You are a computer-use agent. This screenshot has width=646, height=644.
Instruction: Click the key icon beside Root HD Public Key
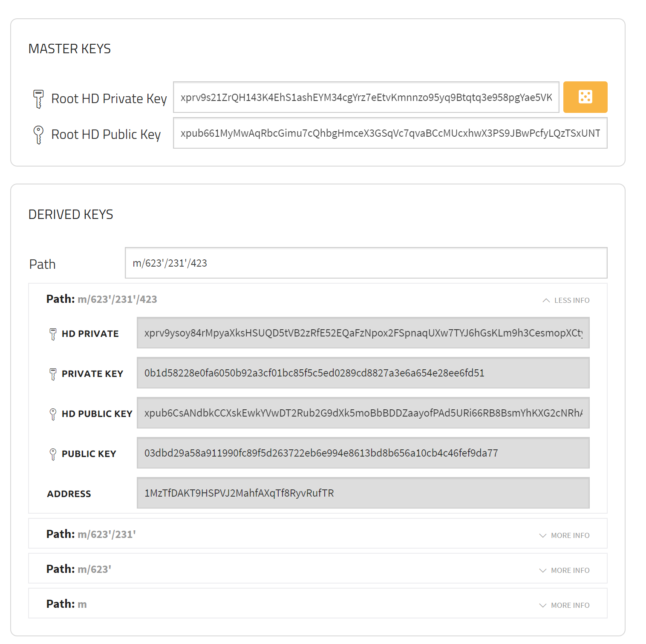pyautogui.click(x=38, y=135)
